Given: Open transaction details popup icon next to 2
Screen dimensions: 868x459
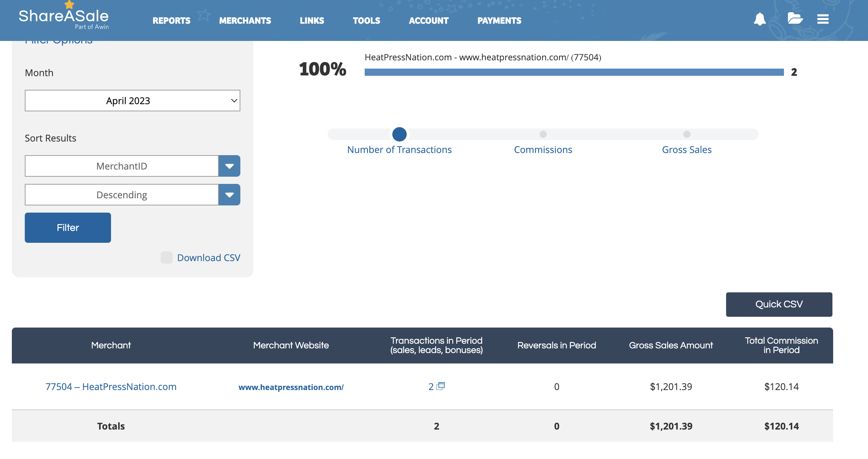Looking at the screenshot, I should click(x=441, y=386).
